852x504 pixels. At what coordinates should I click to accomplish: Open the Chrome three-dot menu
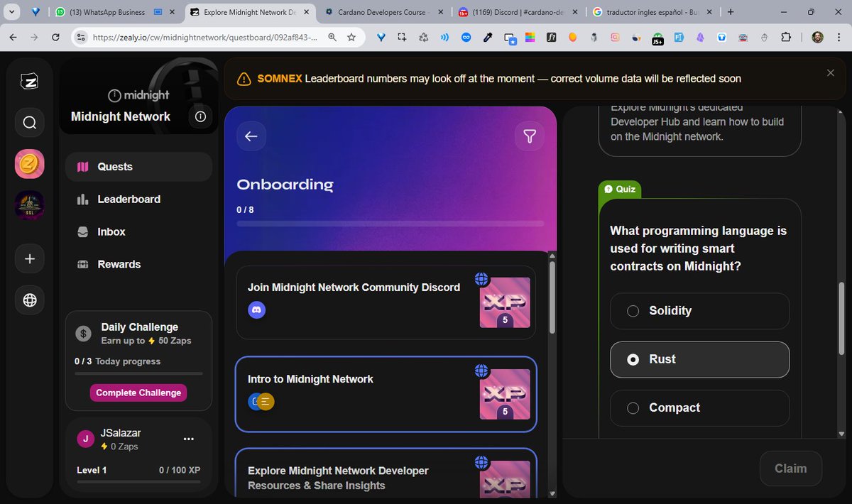point(838,38)
